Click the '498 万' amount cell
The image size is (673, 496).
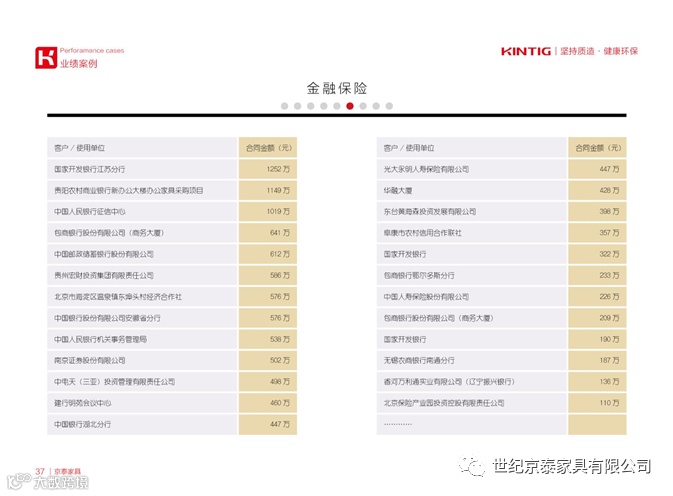point(268,382)
